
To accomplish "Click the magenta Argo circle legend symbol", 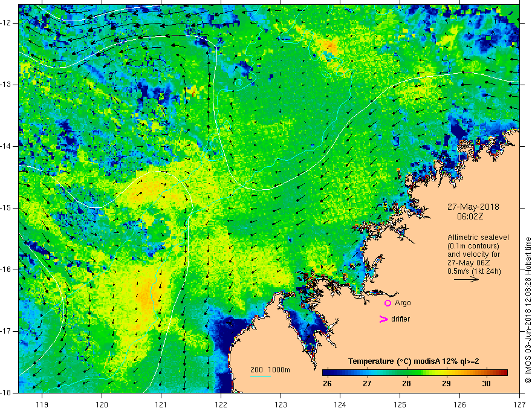I will (x=388, y=303).
